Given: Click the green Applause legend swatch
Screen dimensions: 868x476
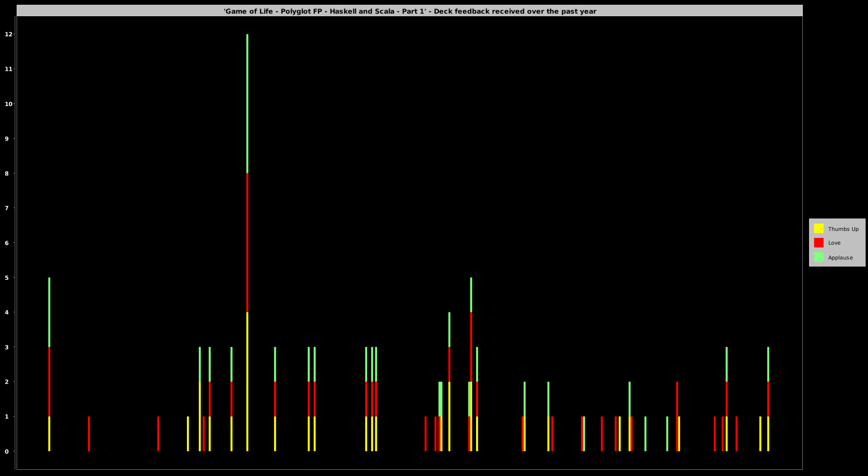Looking at the screenshot, I should point(819,257).
